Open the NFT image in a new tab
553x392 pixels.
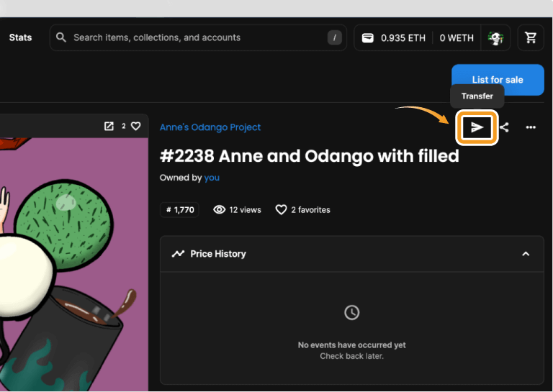coord(109,126)
